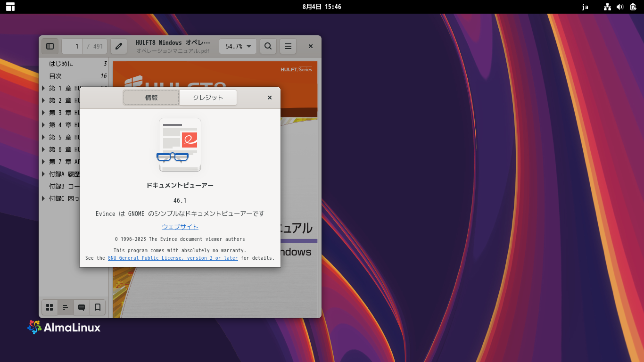Open the Activities overview icon
This screenshot has height=362, width=644.
[x=10, y=7]
